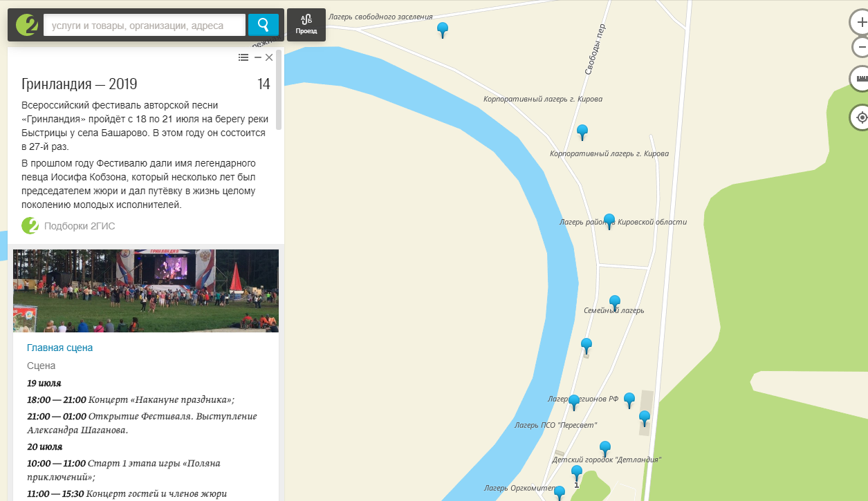Screen dimensions: 868x501
Task: Activate the ruler measurement tool
Action: click(861, 79)
